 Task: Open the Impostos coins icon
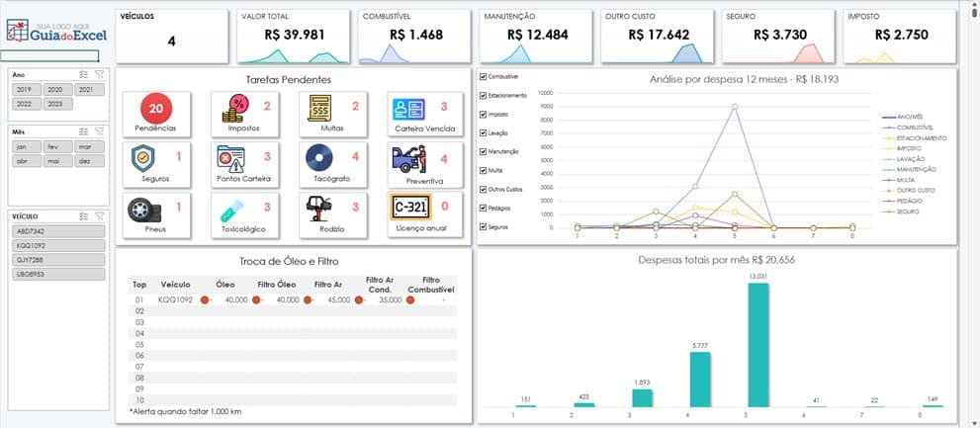point(233,109)
